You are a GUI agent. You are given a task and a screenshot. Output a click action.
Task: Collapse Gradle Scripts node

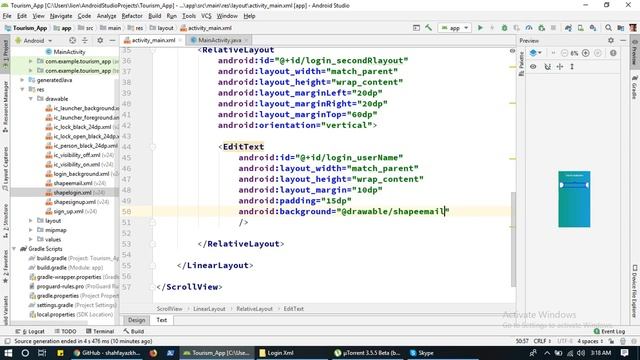pos(14,249)
